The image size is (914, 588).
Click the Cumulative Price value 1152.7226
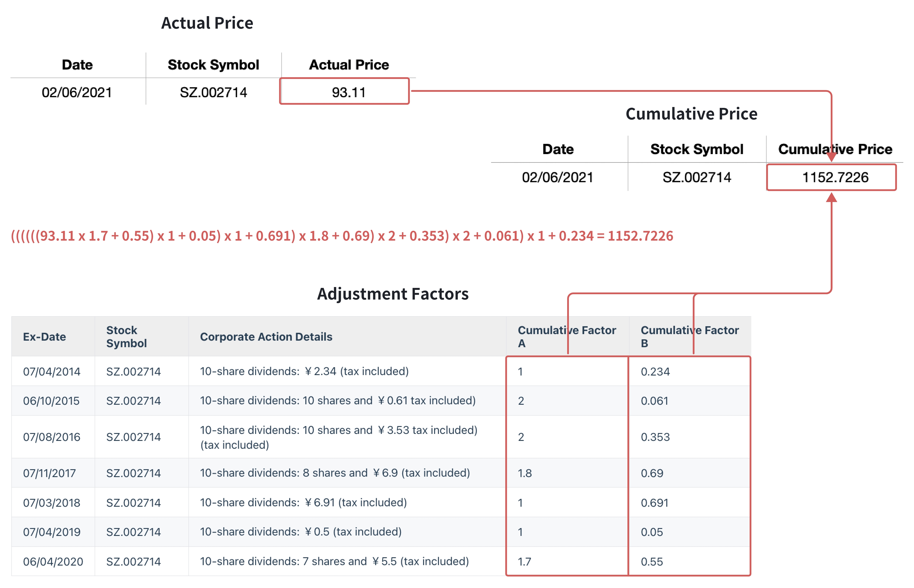pos(835,177)
